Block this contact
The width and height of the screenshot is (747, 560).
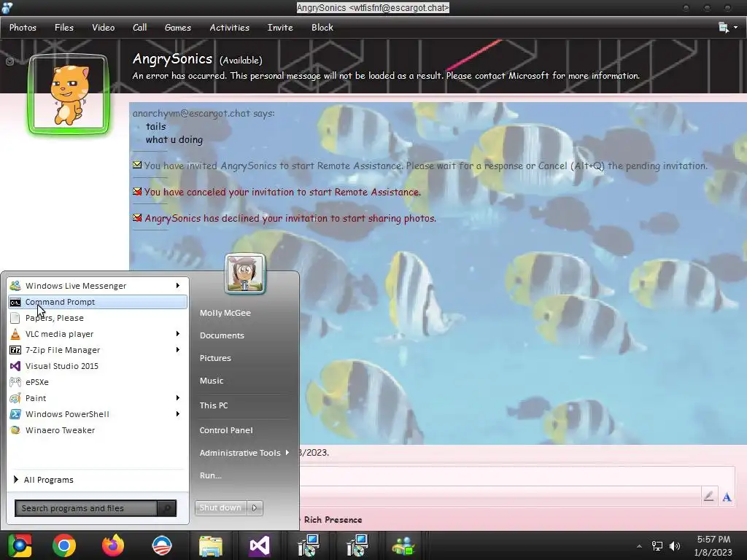click(x=322, y=28)
